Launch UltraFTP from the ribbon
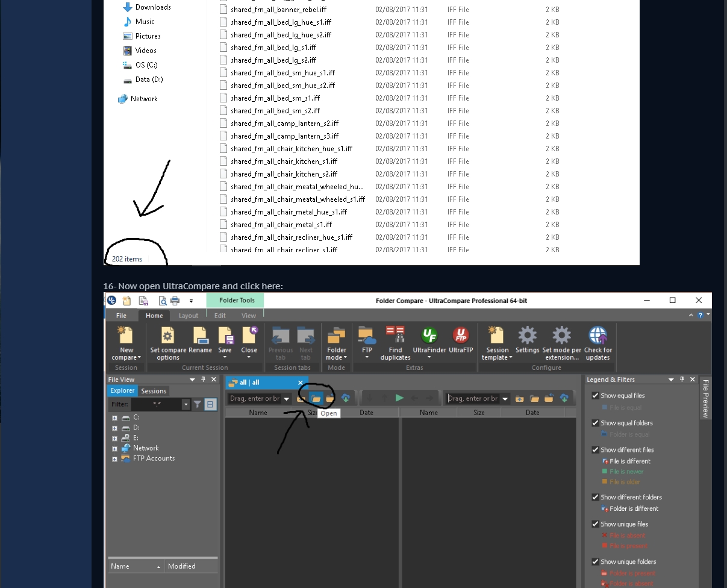 click(x=461, y=340)
